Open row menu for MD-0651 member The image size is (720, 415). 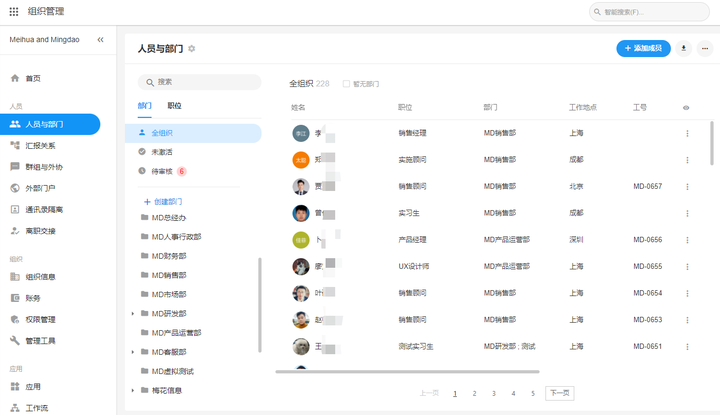(687, 347)
